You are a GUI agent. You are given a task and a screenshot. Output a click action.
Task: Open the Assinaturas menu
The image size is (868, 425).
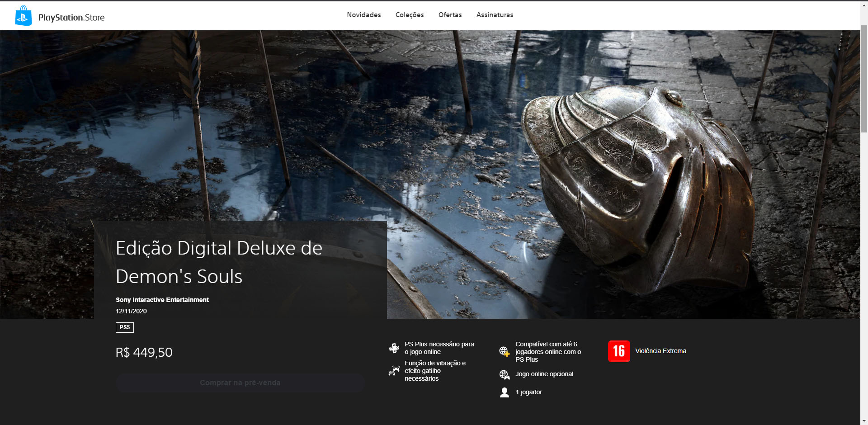tap(495, 15)
